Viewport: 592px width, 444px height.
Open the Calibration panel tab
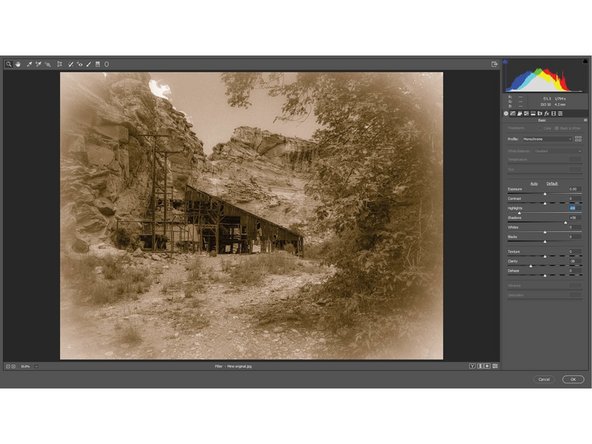[x=553, y=113]
